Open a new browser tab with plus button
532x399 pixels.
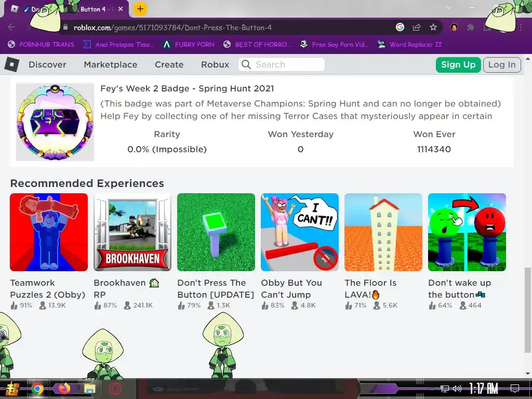tap(140, 9)
